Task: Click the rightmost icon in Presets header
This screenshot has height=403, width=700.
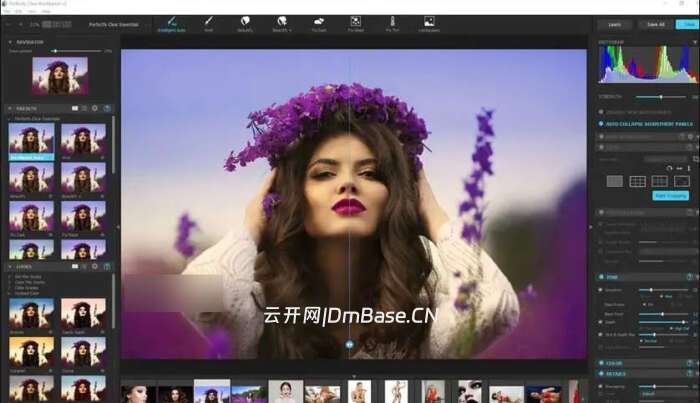Action: coord(107,108)
